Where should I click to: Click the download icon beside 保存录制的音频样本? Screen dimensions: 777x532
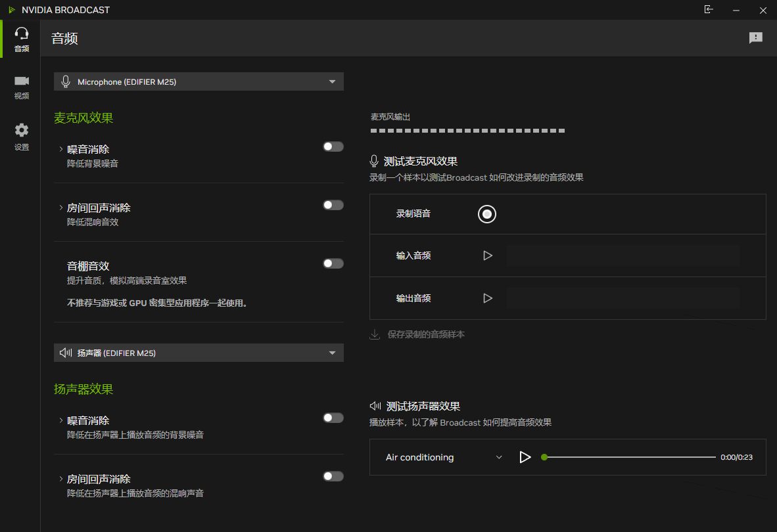(x=375, y=334)
